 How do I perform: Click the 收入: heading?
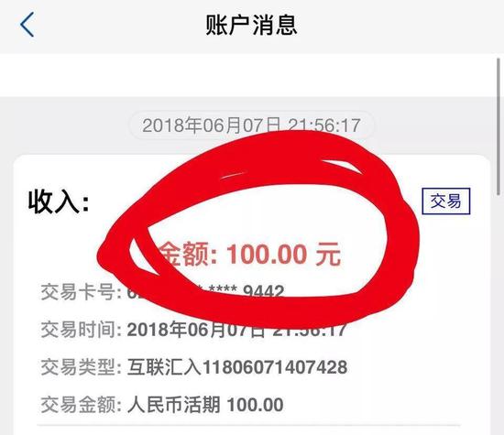(x=59, y=201)
